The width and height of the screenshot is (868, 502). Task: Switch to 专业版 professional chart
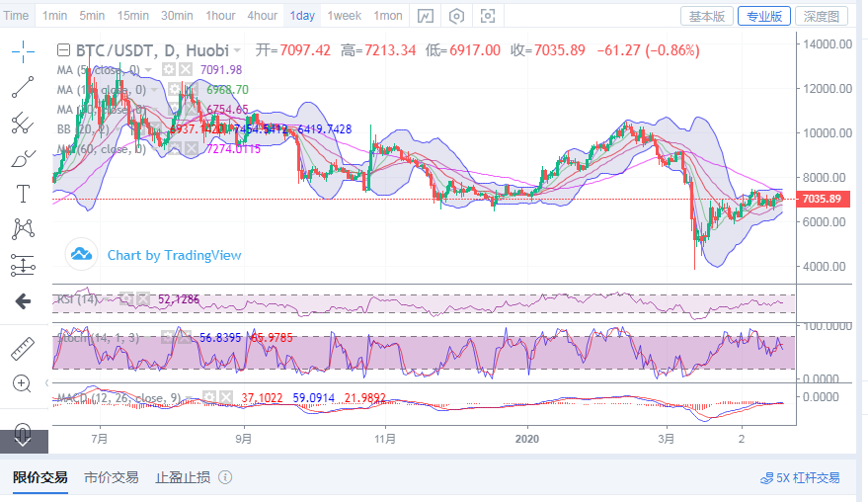click(764, 16)
